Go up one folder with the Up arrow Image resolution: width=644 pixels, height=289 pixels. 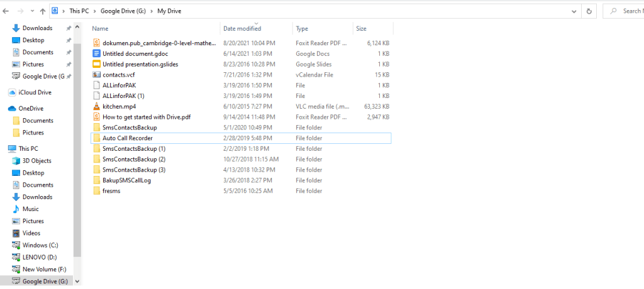[43, 11]
